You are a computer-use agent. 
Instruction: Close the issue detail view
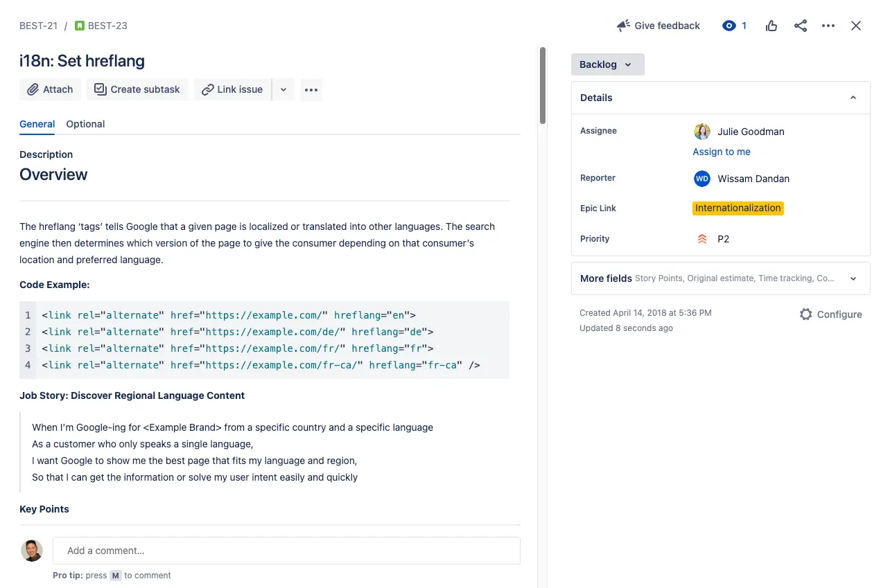[856, 26]
